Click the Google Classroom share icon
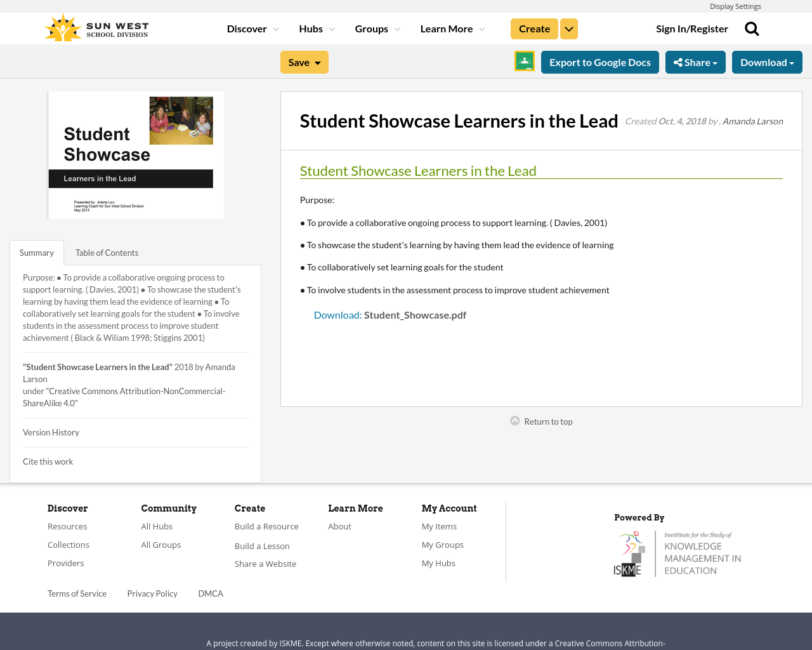812x650 pixels. [524, 61]
